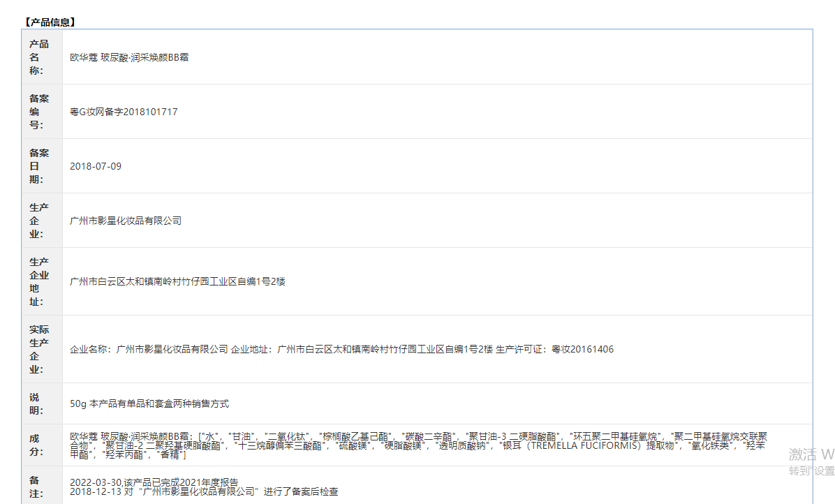Select the 生产企业地址 row label
Viewport: 835px width, 504px height.
click(x=38, y=281)
